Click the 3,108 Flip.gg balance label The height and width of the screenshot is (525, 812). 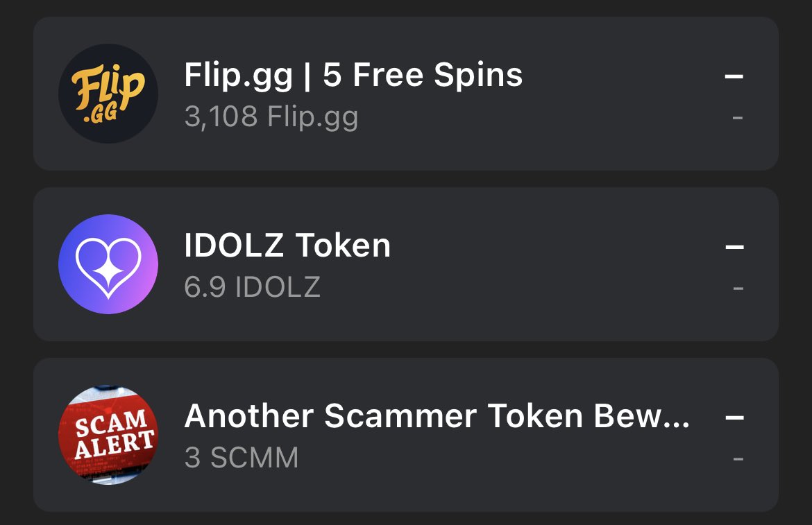271,117
